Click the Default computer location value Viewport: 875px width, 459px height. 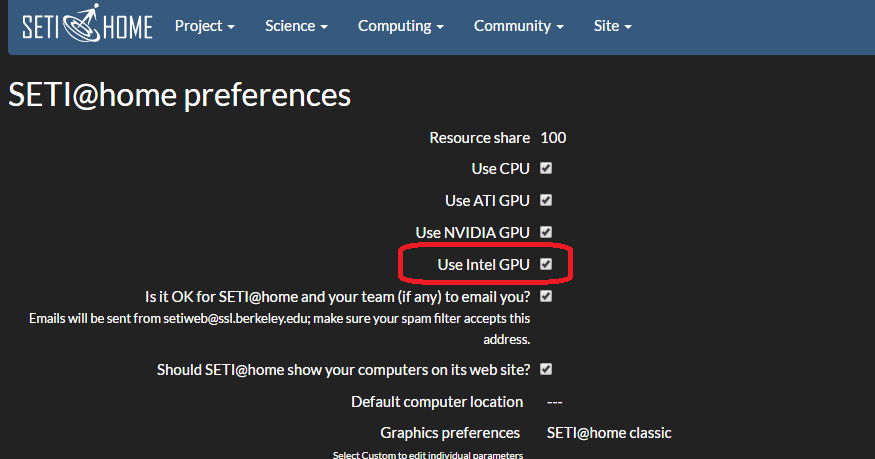coord(554,402)
